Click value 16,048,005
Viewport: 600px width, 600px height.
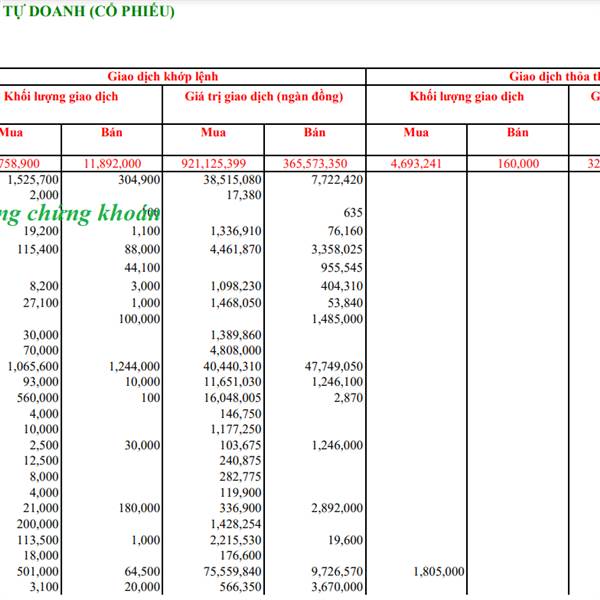coord(233,398)
